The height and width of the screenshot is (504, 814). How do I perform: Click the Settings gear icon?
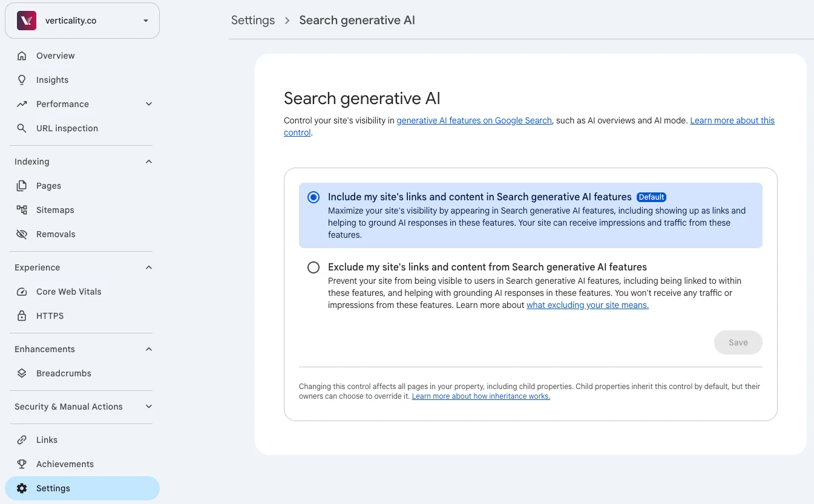(x=22, y=488)
